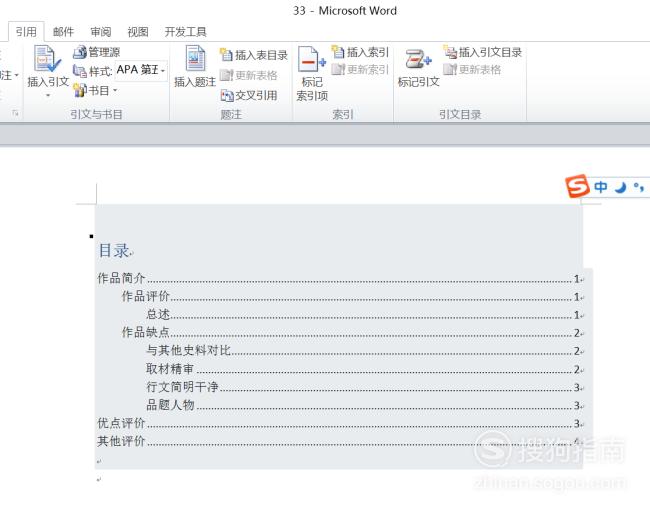Click the 作品缺点 contents entry

(352, 333)
